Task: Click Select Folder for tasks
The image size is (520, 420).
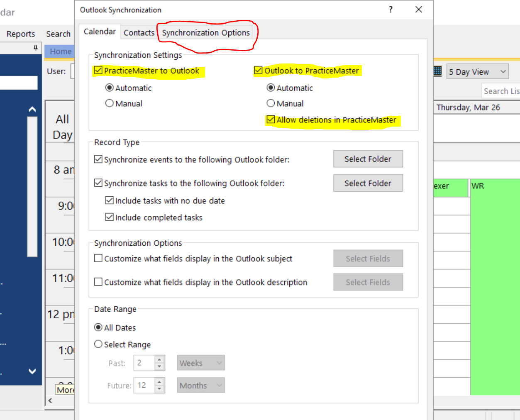Action: tap(368, 183)
